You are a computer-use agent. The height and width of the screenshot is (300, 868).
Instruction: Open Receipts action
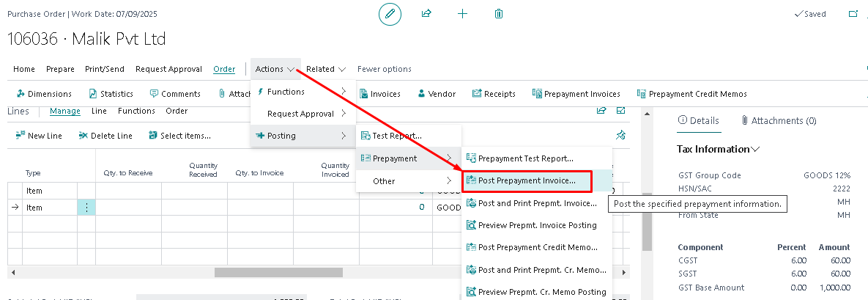tap(494, 94)
